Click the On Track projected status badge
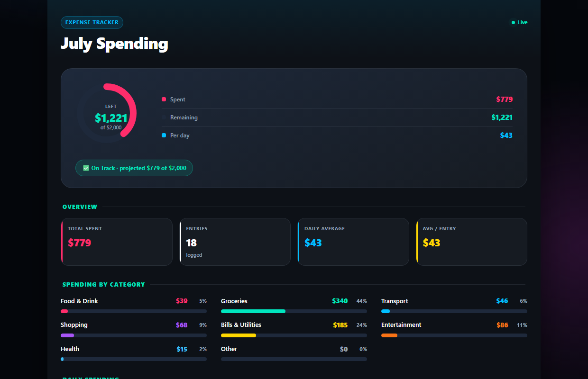The width and height of the screenshot is (588, 379). pos(134,168)
